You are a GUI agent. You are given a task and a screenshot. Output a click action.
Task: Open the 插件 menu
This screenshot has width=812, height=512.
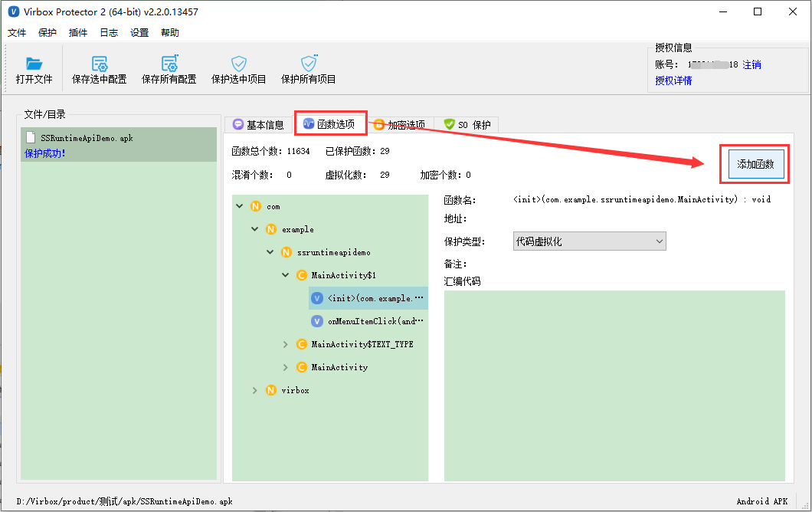click(x=77, y=33)
